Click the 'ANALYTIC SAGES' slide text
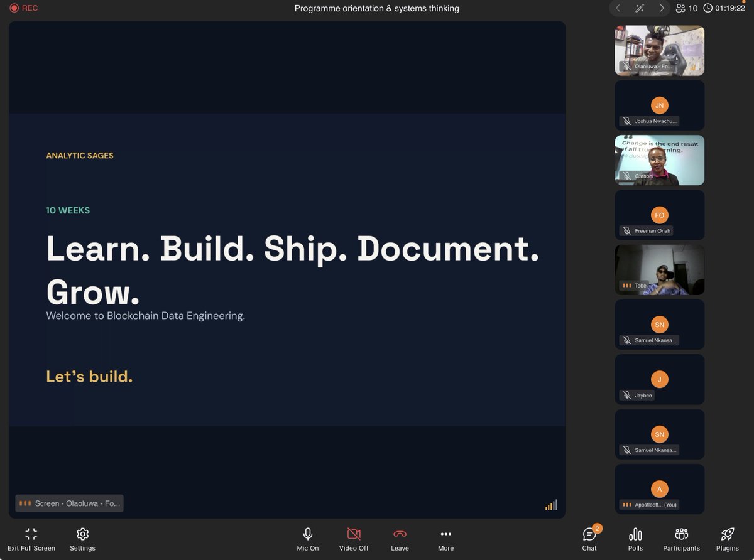This screenshot has height=560, width=754. pos(80,156)
